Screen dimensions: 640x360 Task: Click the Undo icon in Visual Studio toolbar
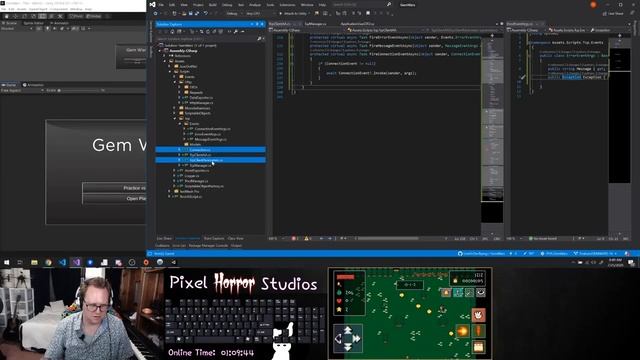(206, 13)
